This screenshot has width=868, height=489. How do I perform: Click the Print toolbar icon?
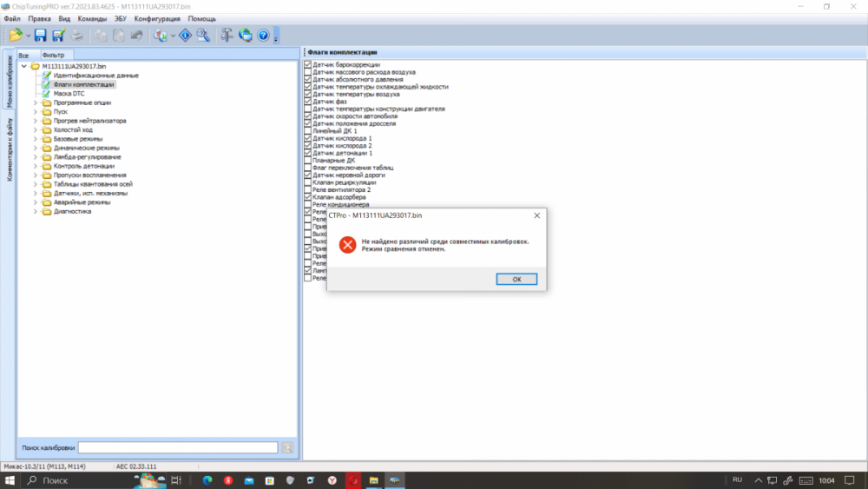pos(77,36)
